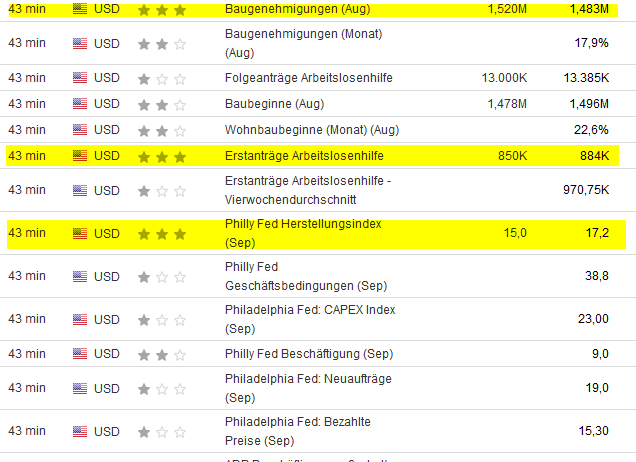
Task: Click US flag in Philadelphia Fed: Neuaufträge row
Action: (x=80, y=388)
